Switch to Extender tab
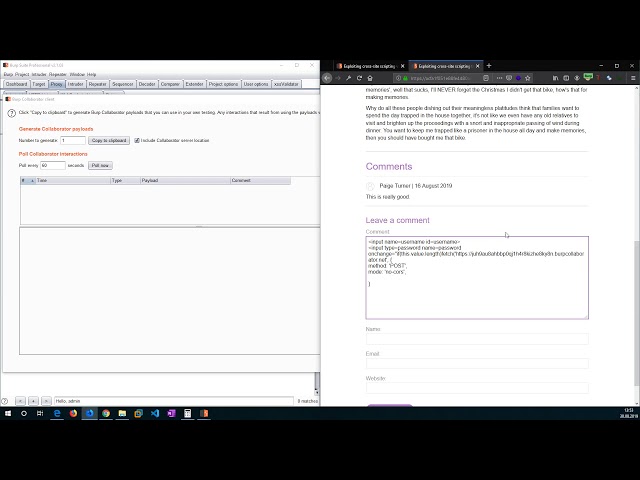 point(194,84)
